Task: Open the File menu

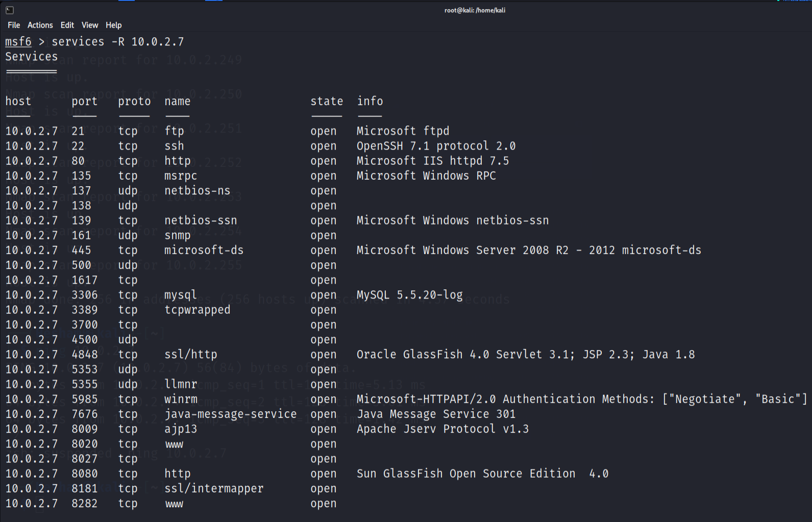Action: tap(14, 25)
